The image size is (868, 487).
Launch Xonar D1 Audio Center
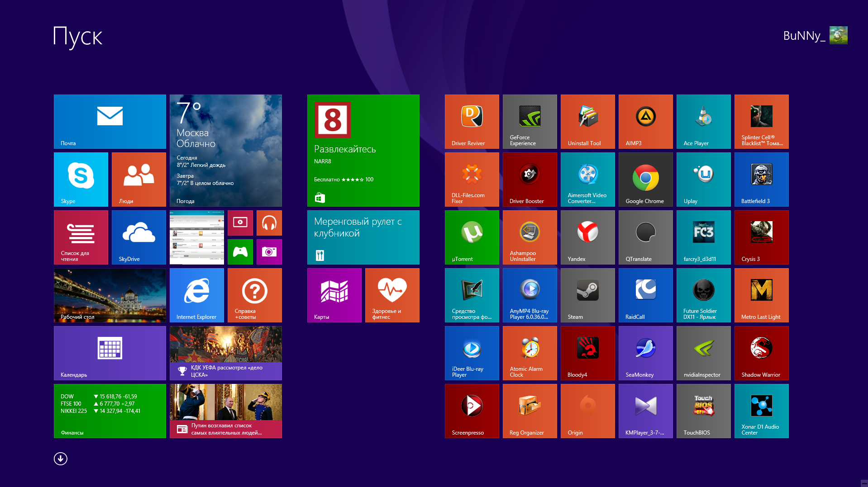tap(762, 411)
